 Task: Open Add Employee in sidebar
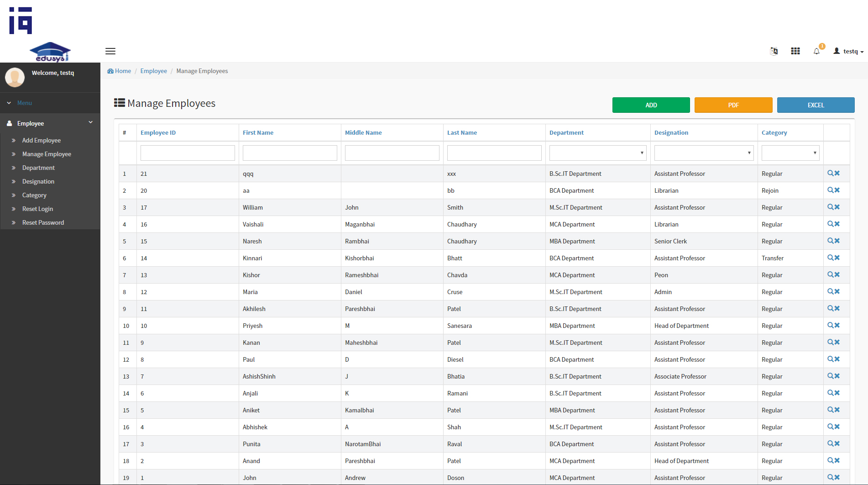41,140
